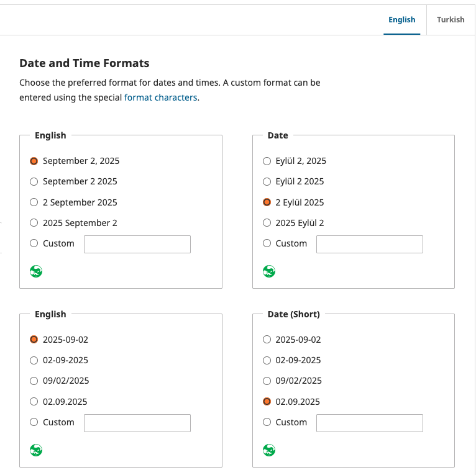Click the globe icon in the Date (Short) box
Image resolution: width=476 pixels, height=475 pixels.
tap(269, 450)
